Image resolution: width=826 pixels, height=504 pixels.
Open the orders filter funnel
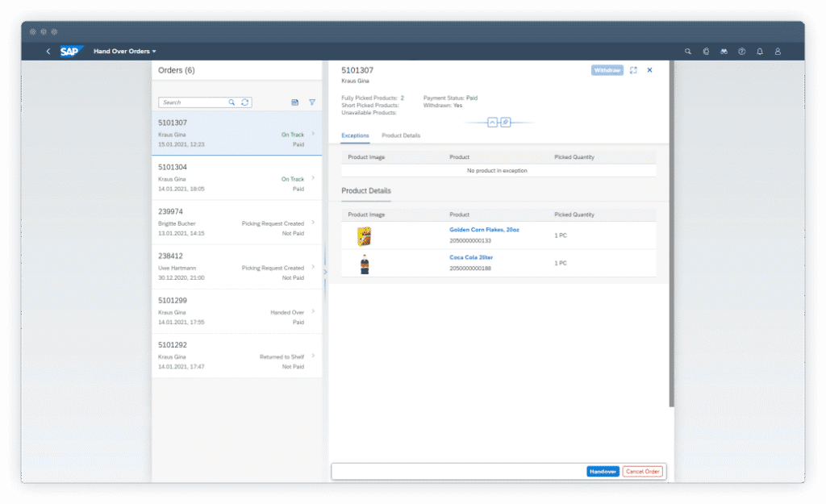pos(312,102)
